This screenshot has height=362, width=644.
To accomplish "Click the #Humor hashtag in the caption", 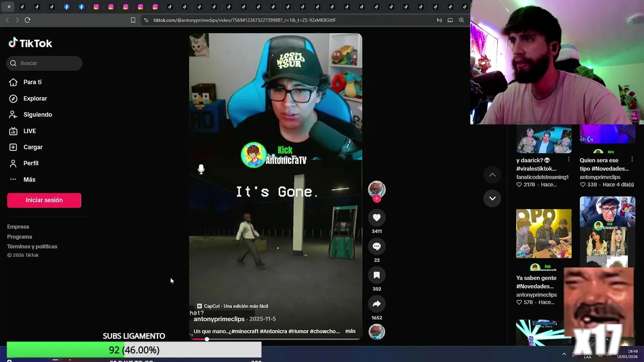I will coord(298,331).
